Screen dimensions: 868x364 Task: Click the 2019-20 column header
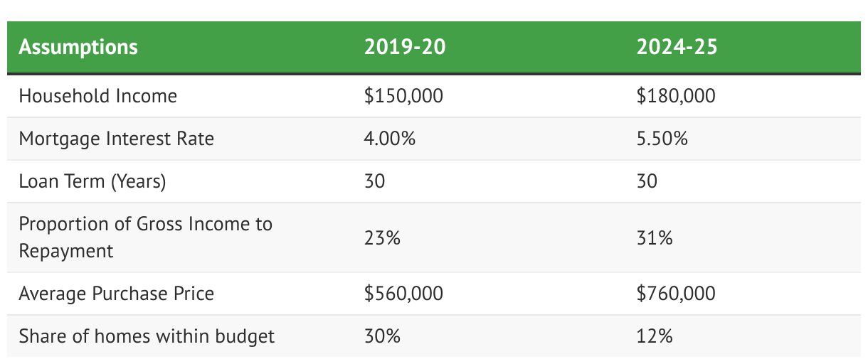tap(406, 48)
